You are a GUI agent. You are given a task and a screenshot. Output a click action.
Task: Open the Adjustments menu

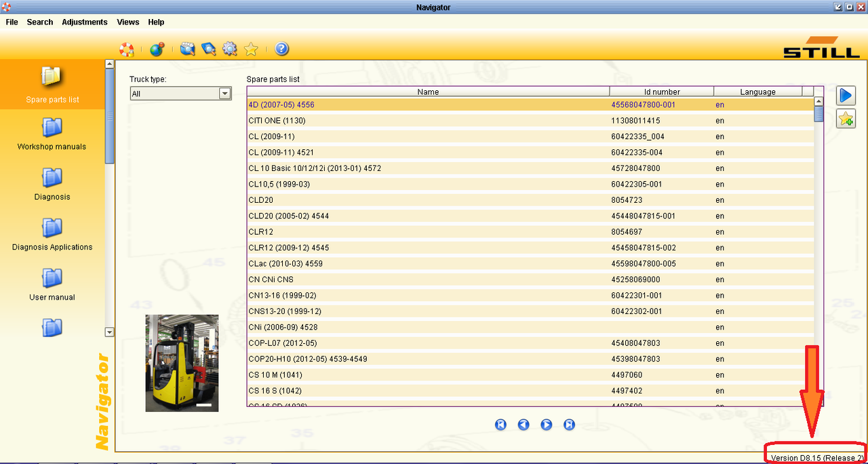point(85,22)
